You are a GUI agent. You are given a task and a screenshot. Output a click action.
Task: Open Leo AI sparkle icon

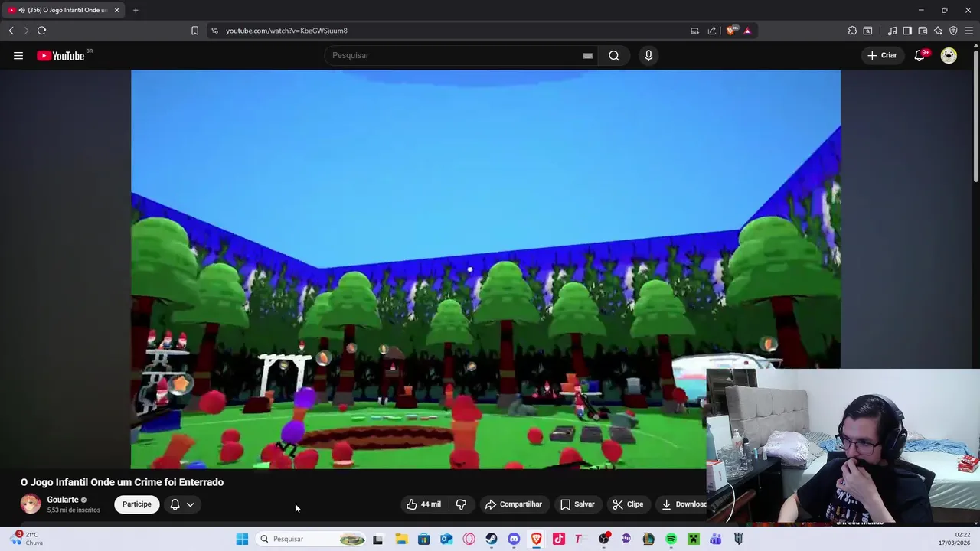[x=938, y=31]
